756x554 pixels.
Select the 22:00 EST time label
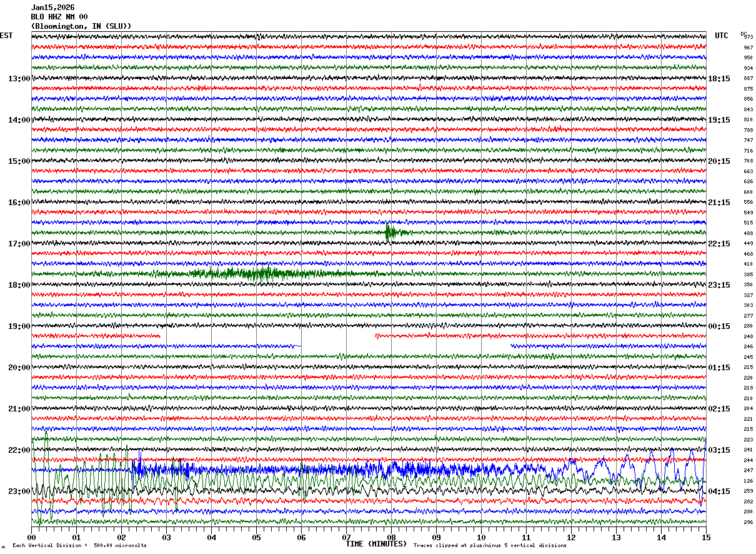[19, 450]
